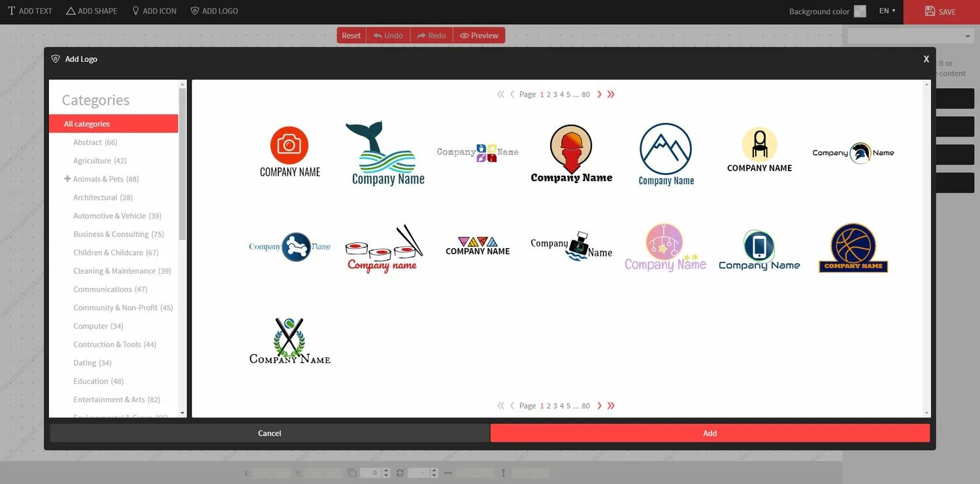Choose the smartphone logo
Viewport: 980px width, 484px height.
click(759, 250)
